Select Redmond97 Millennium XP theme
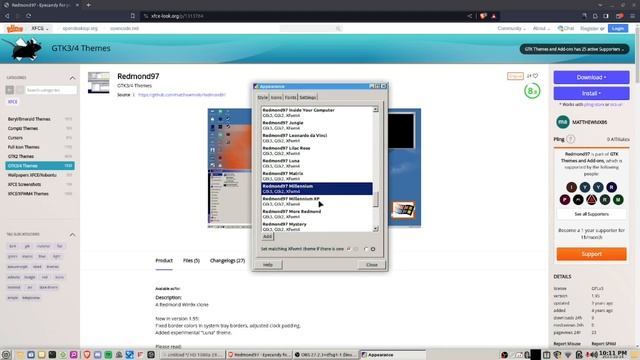The image size is (640, 360). point(317,201)
